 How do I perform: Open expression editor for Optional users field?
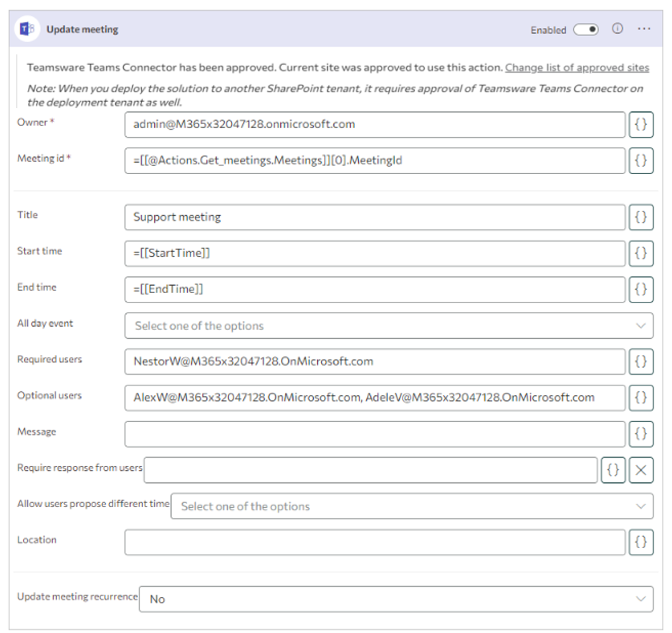pos(641,398)
